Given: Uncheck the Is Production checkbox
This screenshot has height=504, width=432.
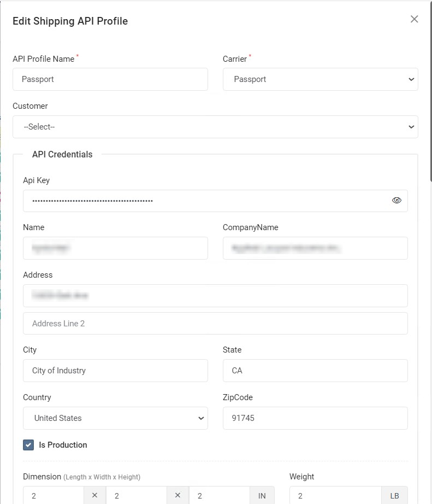Looking at the screenshot, I should click(x=28, y=445).
